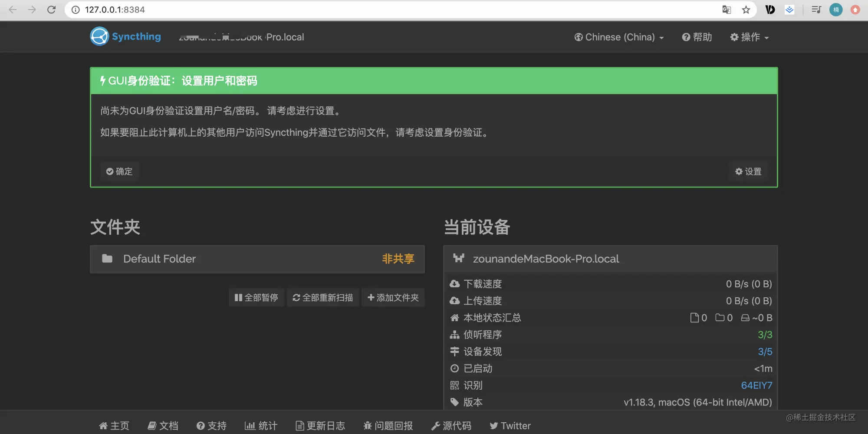
Task: Click the Default Folder folder icon
Action: click(x=107, y=259)
